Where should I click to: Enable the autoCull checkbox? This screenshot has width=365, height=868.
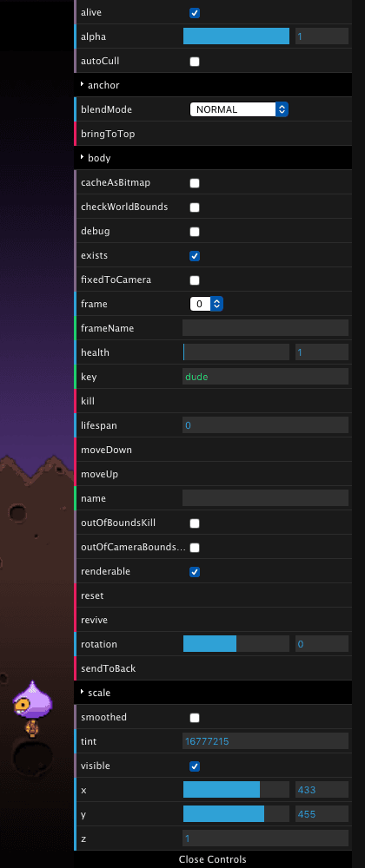[195, 62]
